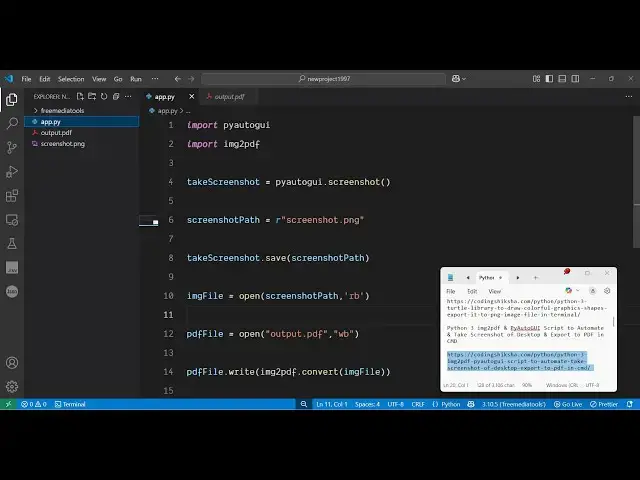
Task: Open the Manage gear in activity bar
Action: [x=12, y=386]
